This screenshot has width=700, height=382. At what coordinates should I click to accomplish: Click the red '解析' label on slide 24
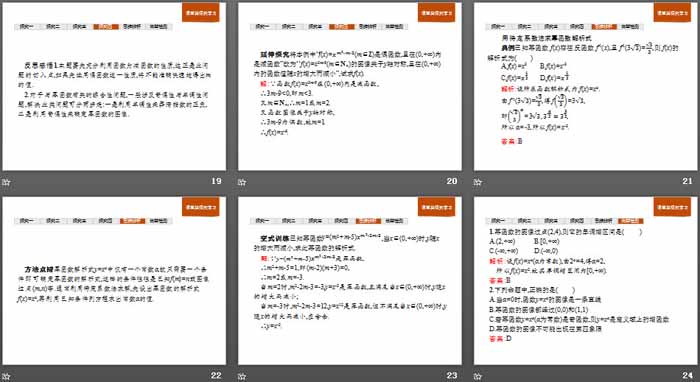click(496, 261)
